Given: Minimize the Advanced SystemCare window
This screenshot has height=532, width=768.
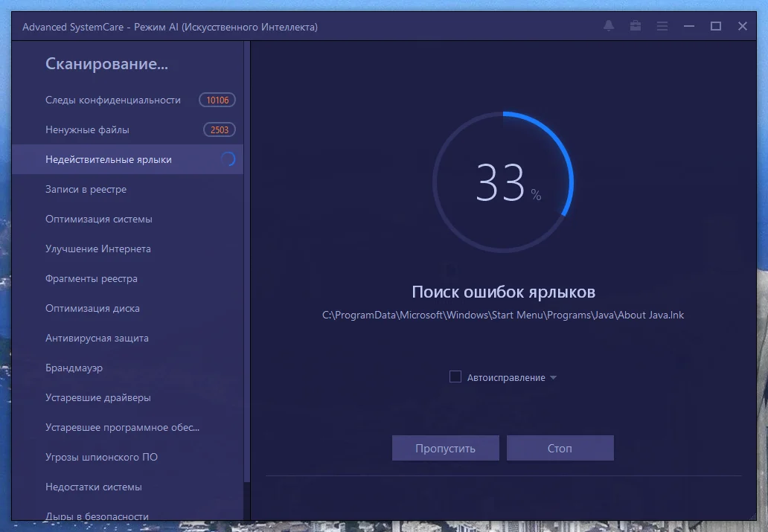Looking at the screenshot, I should click(x=689, y=26).
